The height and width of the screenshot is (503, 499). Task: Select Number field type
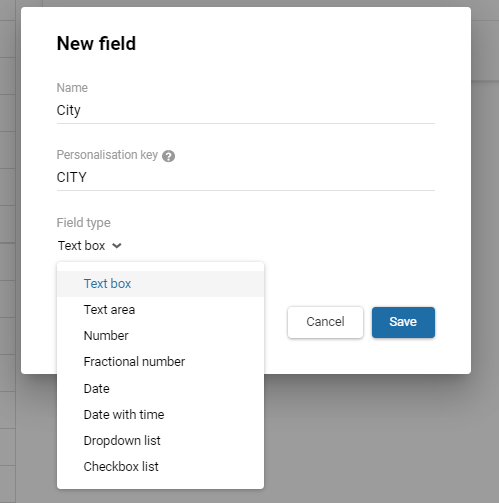tap(160, 336)
